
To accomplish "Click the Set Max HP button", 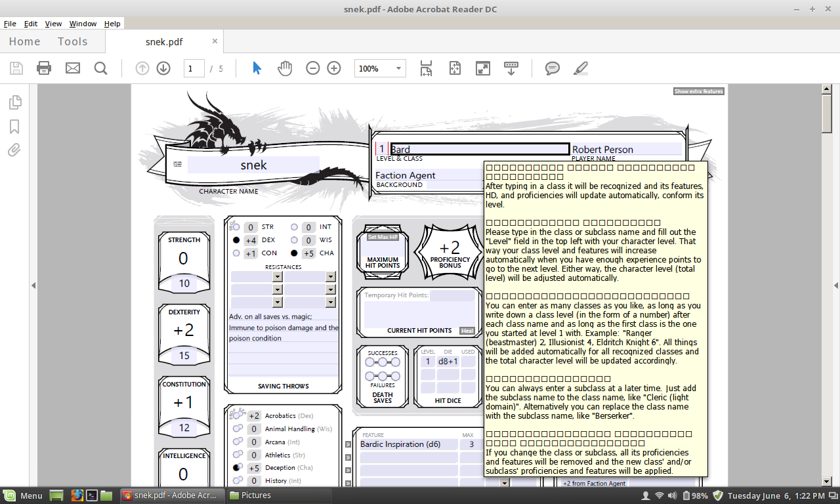I will [x=383, y=237].
